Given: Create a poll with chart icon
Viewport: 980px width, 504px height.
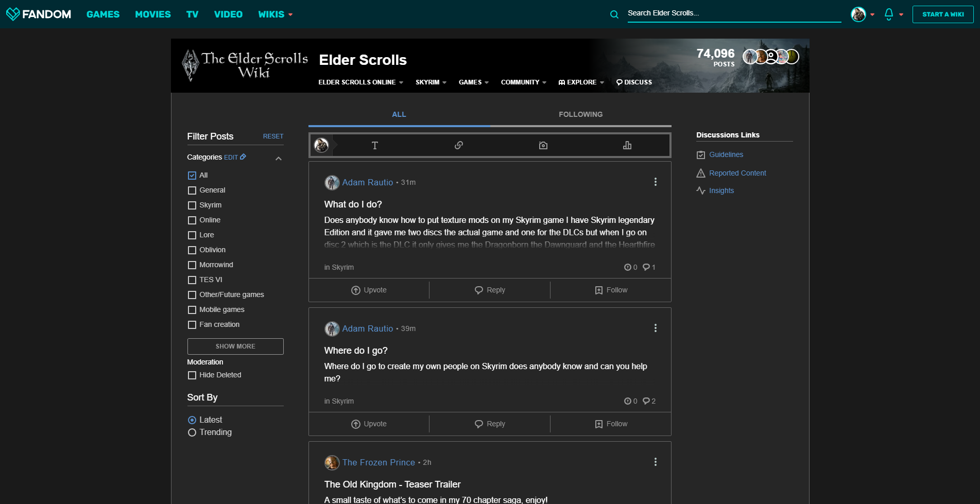Looking at the screenshot, I should (x=627, y=146).
